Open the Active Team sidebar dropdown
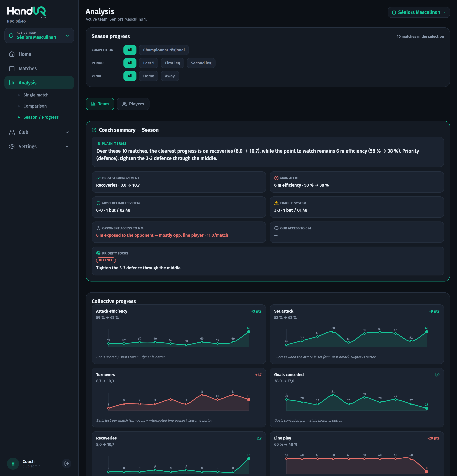Screen dimensions: 457x476 pyautogui.click(x=39, y=35)
